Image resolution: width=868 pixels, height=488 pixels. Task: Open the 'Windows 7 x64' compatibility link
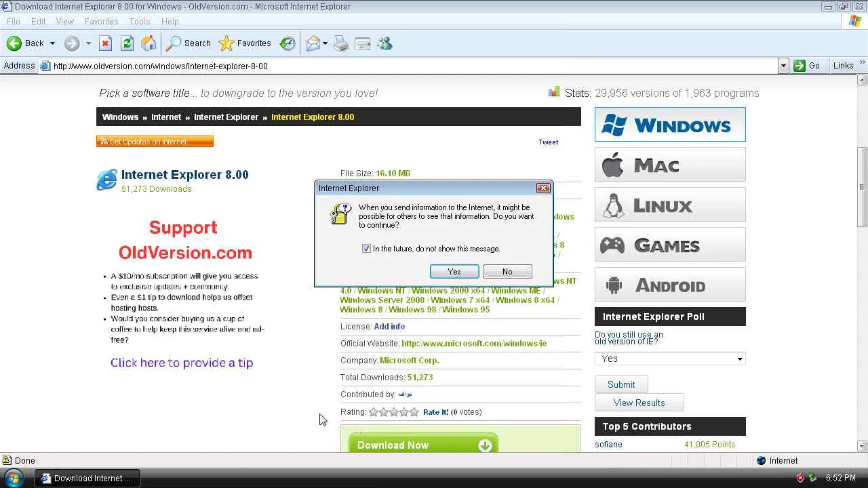pos(460,300)
